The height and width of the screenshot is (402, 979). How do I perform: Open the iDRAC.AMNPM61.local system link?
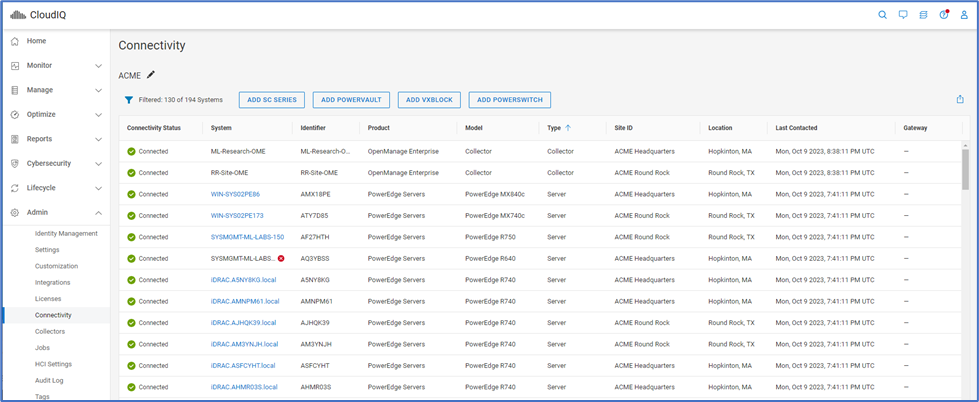(x=245, y=302)
